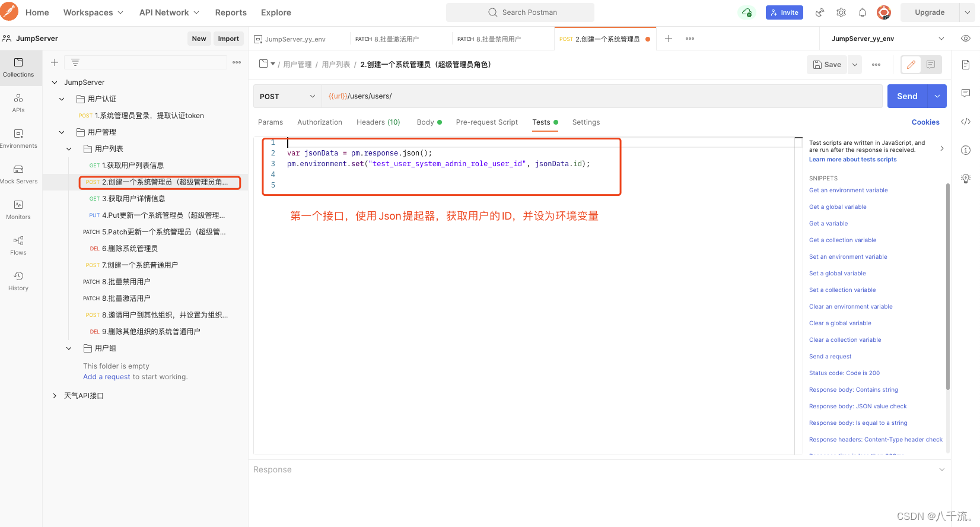This screenshot has height=527, width=980.
Task: Create a new collection with plus icon
Action: point(55,62)
